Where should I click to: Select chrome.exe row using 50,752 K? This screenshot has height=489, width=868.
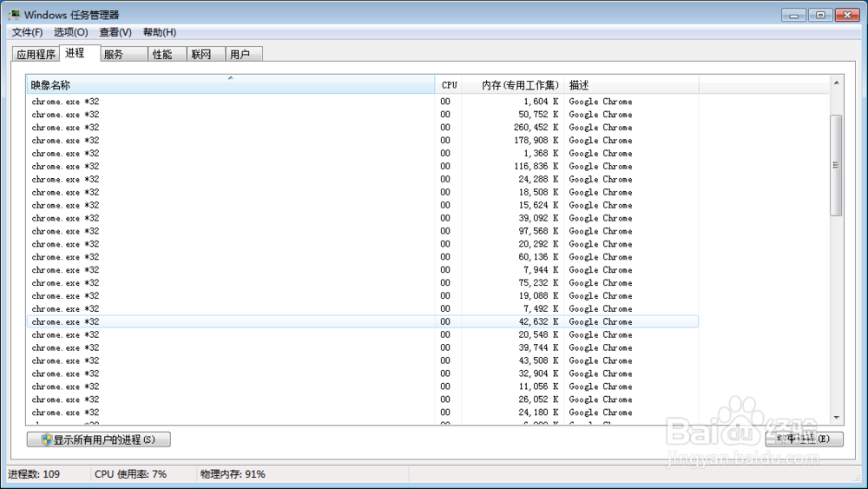click(362, 114)
